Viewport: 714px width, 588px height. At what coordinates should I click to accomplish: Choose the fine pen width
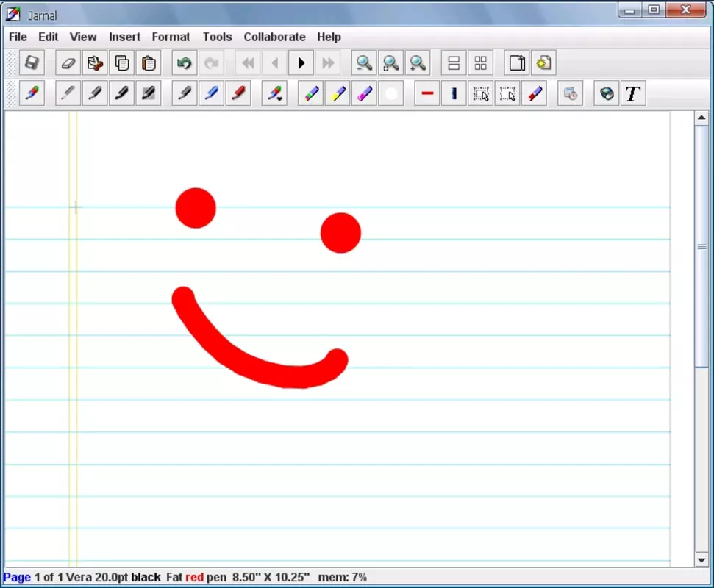click(68, 93)
